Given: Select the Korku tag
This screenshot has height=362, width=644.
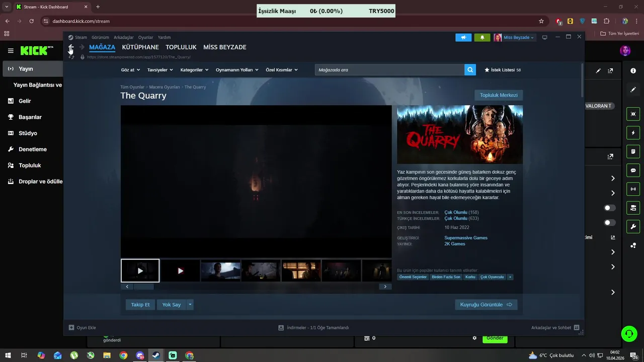Looking at the screenshot, I should pyautogui.click(x=470, y=277).
